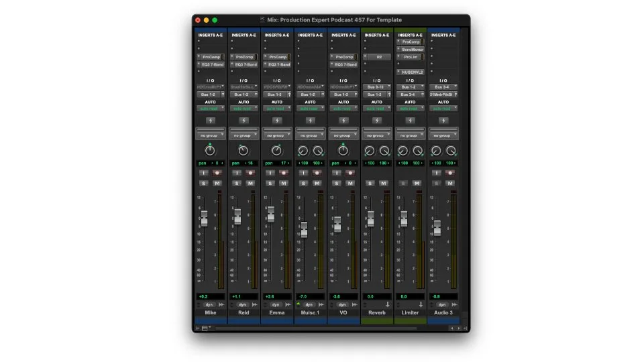Click the VO track pan knob
This screenshot has height=362, width=644.
pyautogui.click(x=343, y=150)
